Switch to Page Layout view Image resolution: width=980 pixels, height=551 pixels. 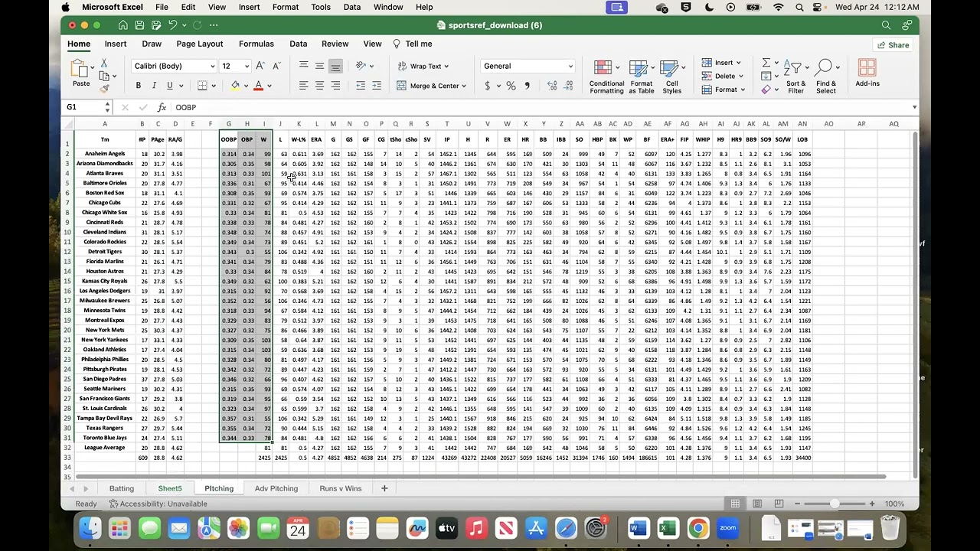tap(757, 504)
